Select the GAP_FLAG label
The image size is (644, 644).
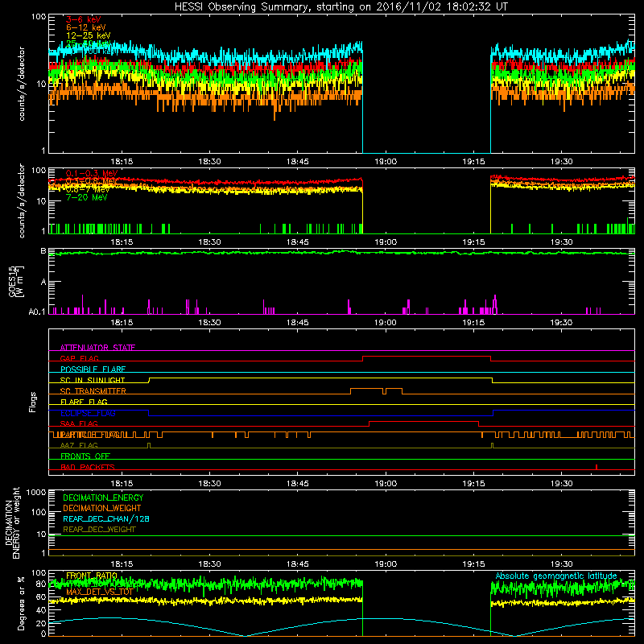click(x=79, y=358)
